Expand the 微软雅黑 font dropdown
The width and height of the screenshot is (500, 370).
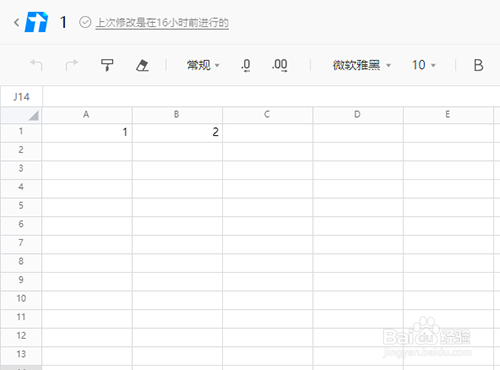[362, 65]
